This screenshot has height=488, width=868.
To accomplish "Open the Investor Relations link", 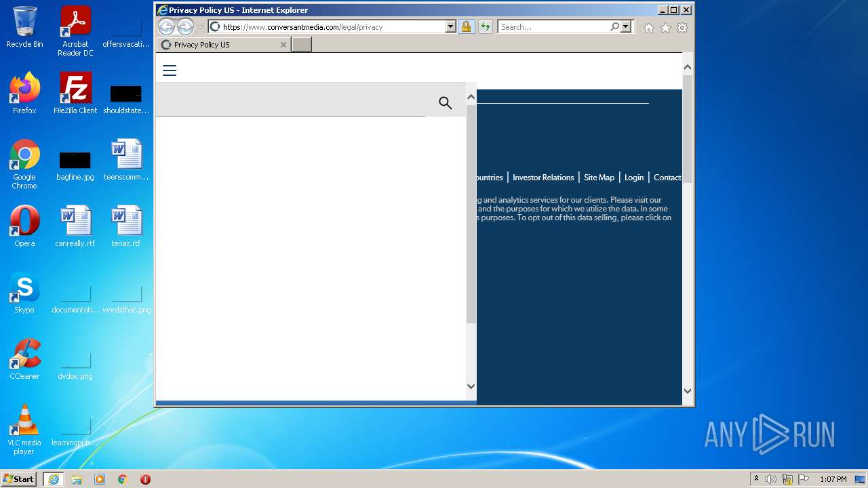I will [x=543, y=178].
